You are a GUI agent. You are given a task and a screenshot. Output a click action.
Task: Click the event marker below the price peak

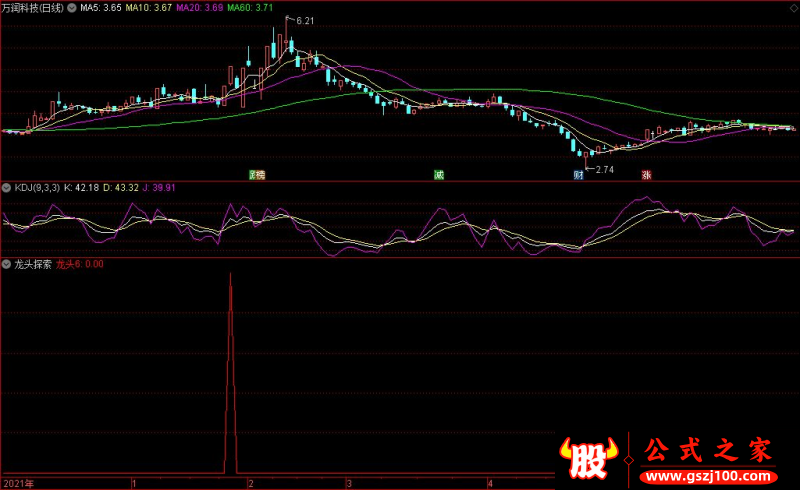[x=257, y=175]
